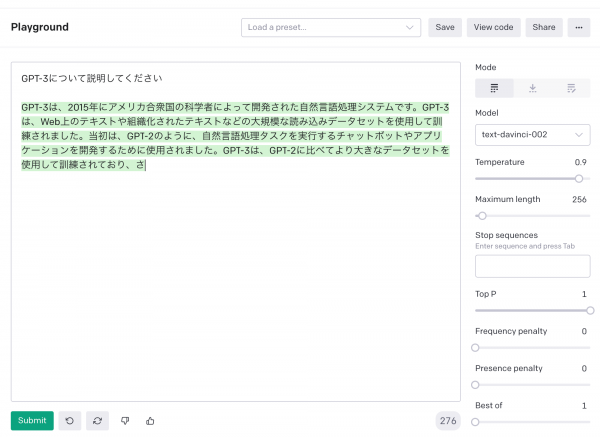This screenshot has height=437, width=600.
Task: Click the Best of label
Action: click(x=488, y=405)
